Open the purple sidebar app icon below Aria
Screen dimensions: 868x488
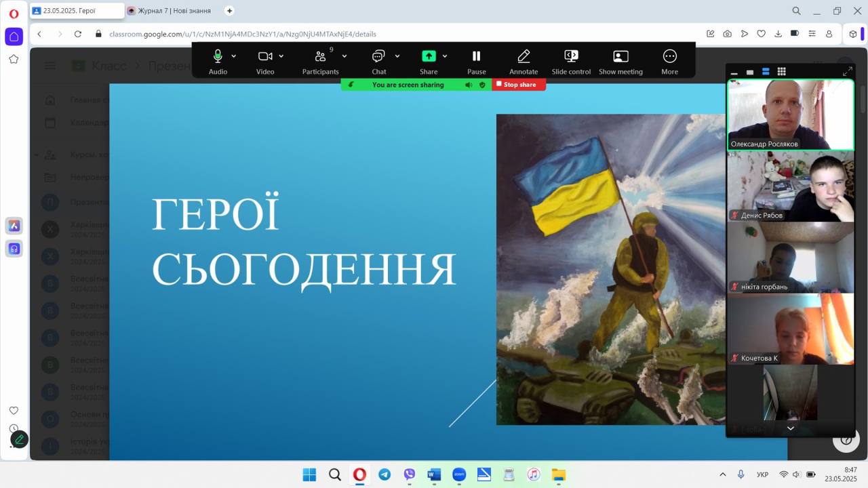[14, 249]
